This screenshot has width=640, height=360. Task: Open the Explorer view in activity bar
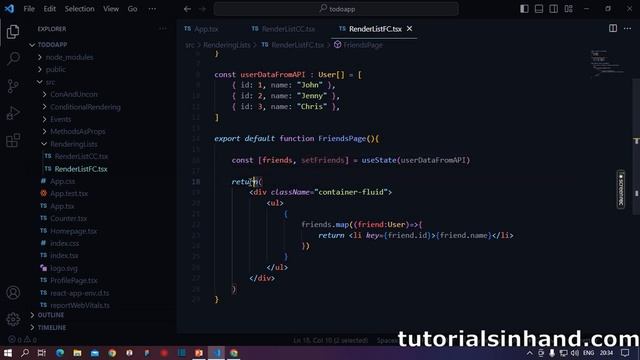point(13,31)
